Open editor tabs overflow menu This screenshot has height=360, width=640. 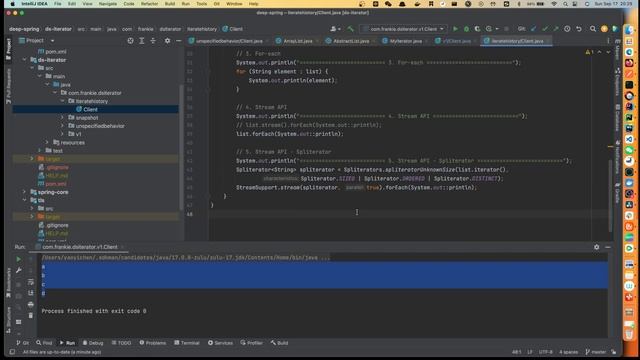click(608, 41)
